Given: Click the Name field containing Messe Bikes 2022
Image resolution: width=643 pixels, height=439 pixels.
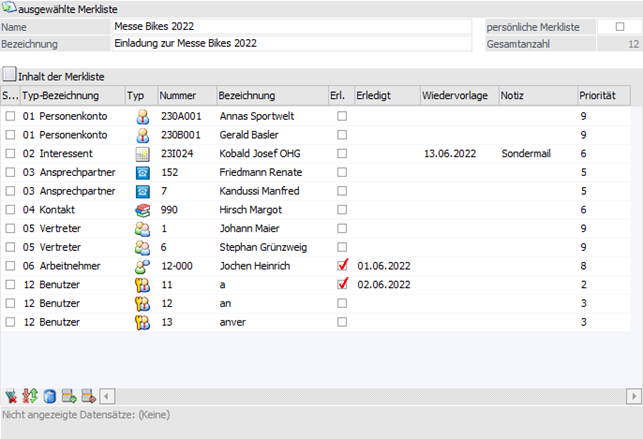Looking at the screenshot, I should click(x=290, y=27).
